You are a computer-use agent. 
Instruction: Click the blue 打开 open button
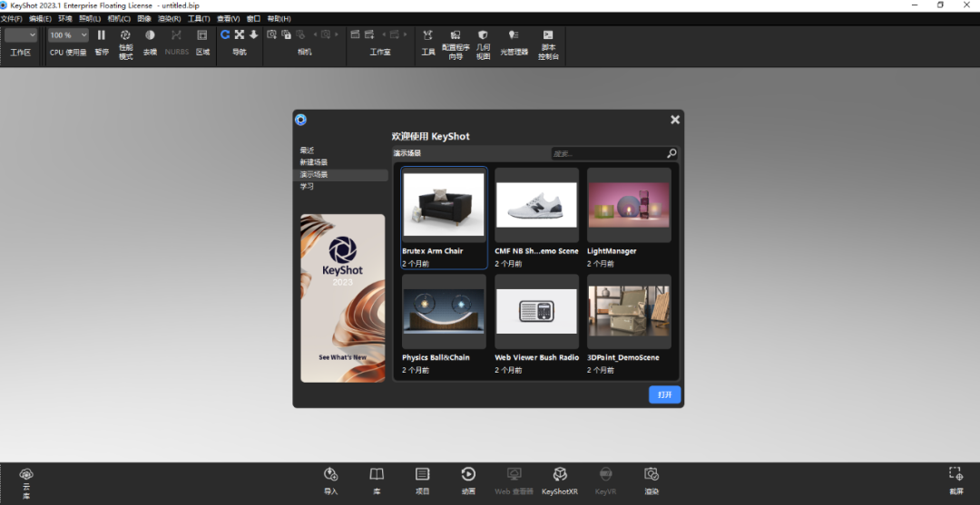click(664, 395)
